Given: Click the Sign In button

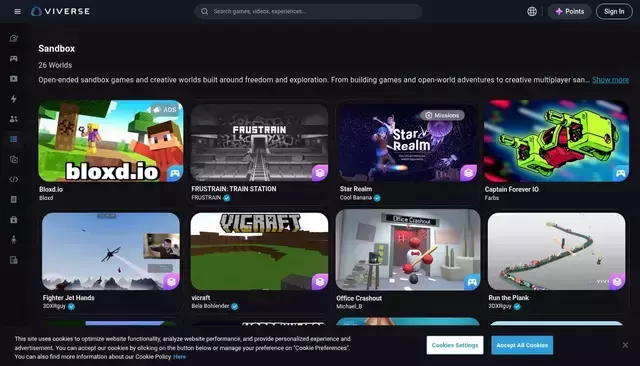Looking at the screenshot, I should click(x=614, y=11).
